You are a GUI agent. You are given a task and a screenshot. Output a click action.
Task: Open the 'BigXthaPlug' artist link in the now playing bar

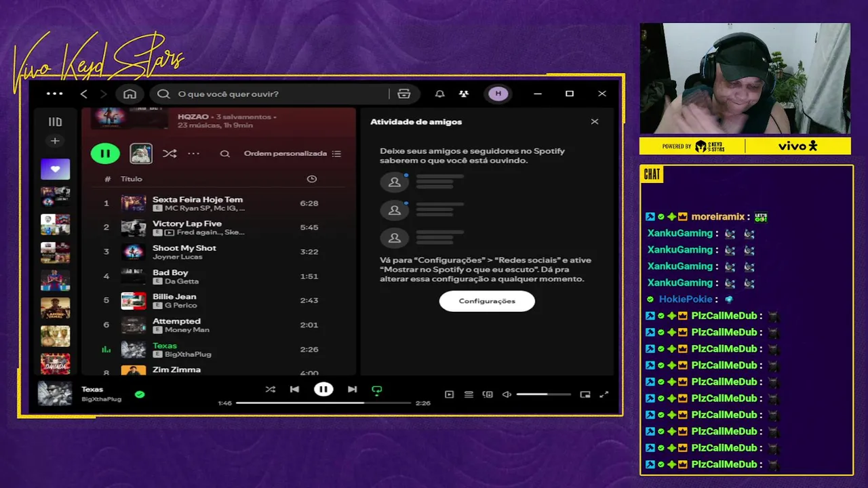pyautogui.click(x=101, y=399)
